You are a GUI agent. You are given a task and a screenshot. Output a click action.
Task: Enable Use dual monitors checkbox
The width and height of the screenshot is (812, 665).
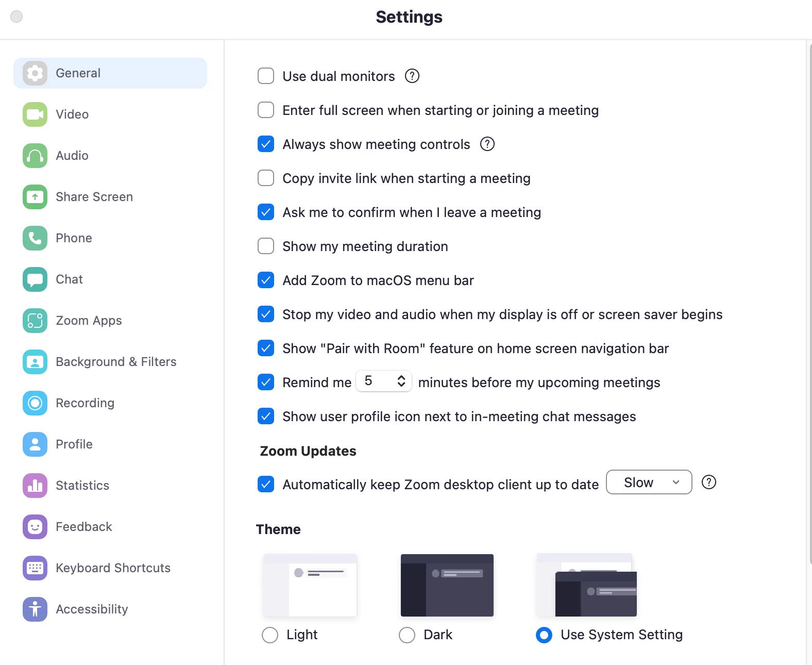tap(266, 76)
